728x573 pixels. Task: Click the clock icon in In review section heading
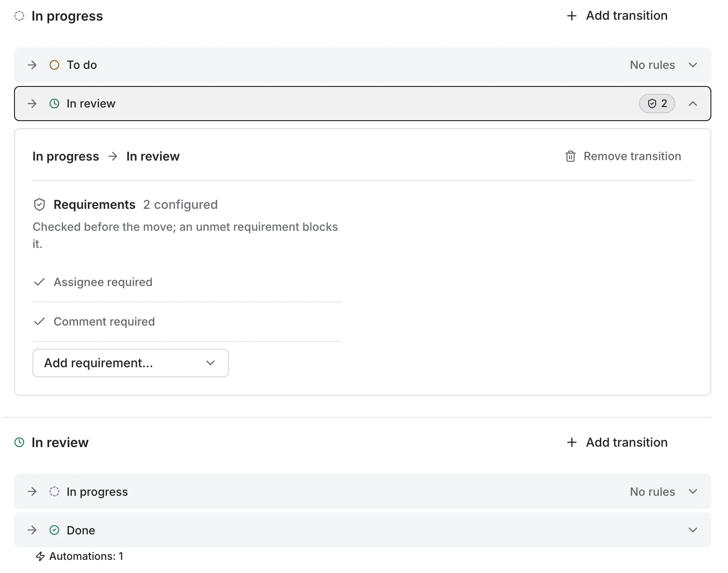point(19,442)
